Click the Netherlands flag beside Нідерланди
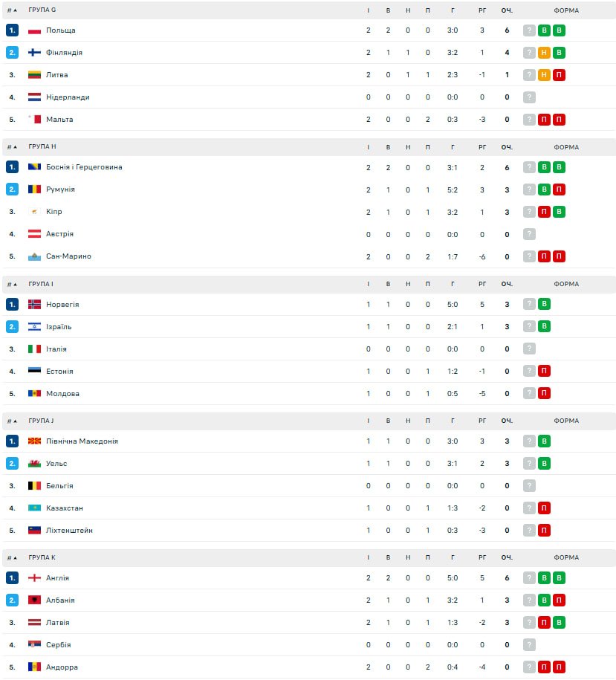Viewport: 616px width, 680px height. [x=34, y=97]
